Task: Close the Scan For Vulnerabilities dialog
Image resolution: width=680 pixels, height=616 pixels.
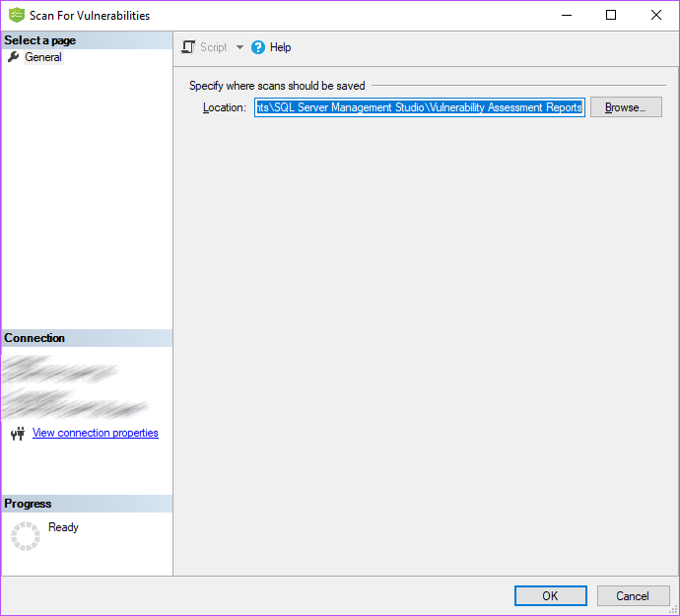Action: (656, 15)
